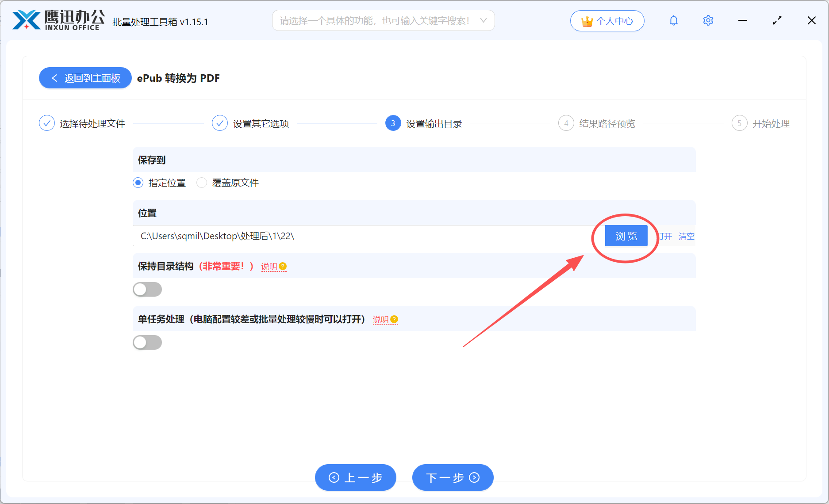Go to step 开始处理
This screenshot has width=829, height=504.
pyautogui.click(x=771, y=124)
